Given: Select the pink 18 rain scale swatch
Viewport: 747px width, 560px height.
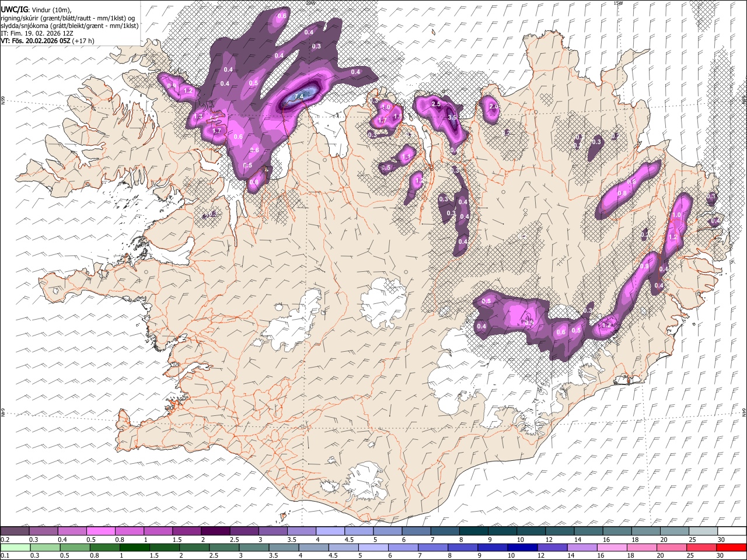Looking at the screenshot, I should (641, 548).
